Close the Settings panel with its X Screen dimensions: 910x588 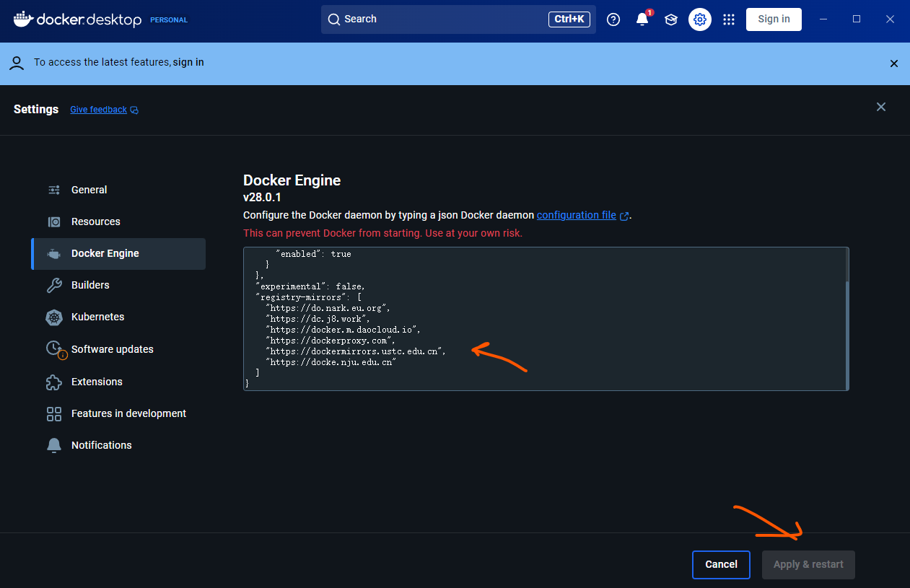[881, 107]
